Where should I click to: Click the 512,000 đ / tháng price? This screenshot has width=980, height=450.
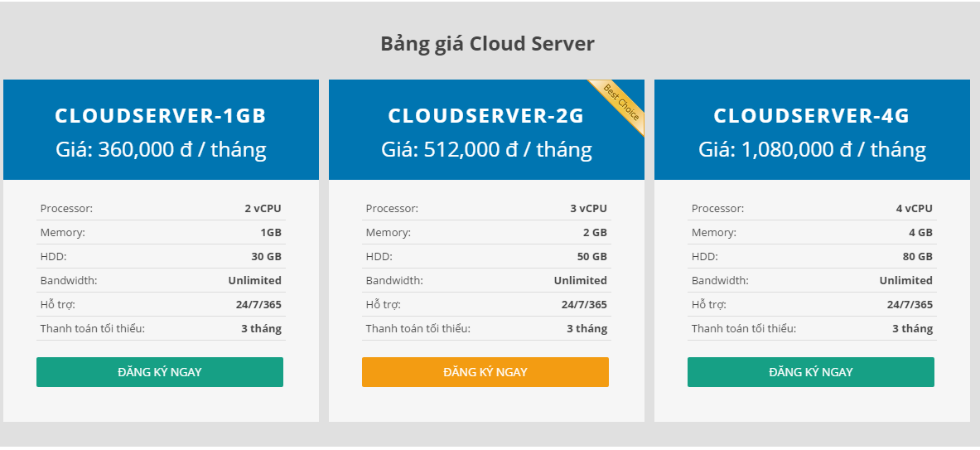[x=508, y=149]
